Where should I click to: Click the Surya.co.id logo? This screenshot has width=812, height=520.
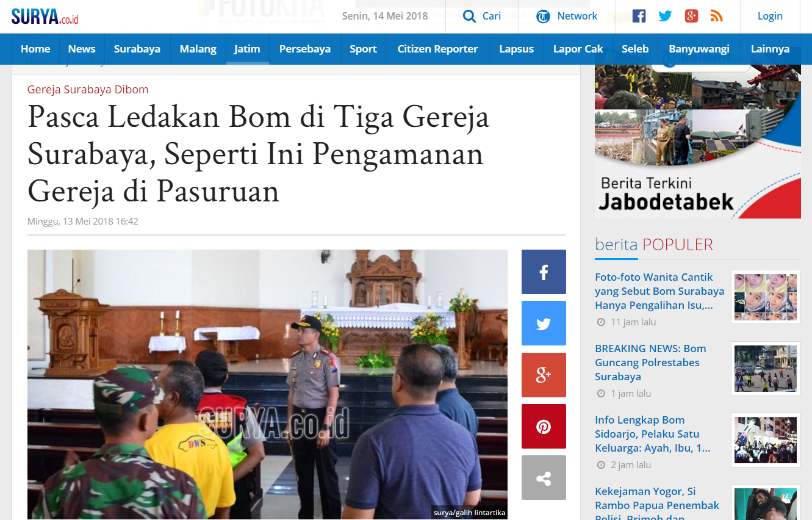[45, 16]
